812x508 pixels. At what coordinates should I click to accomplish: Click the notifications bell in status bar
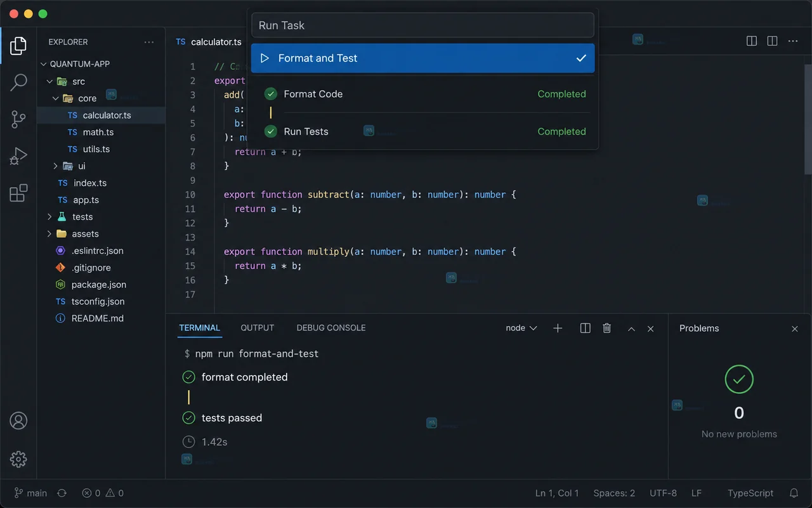pyautogui.click(x=794, y=493)
